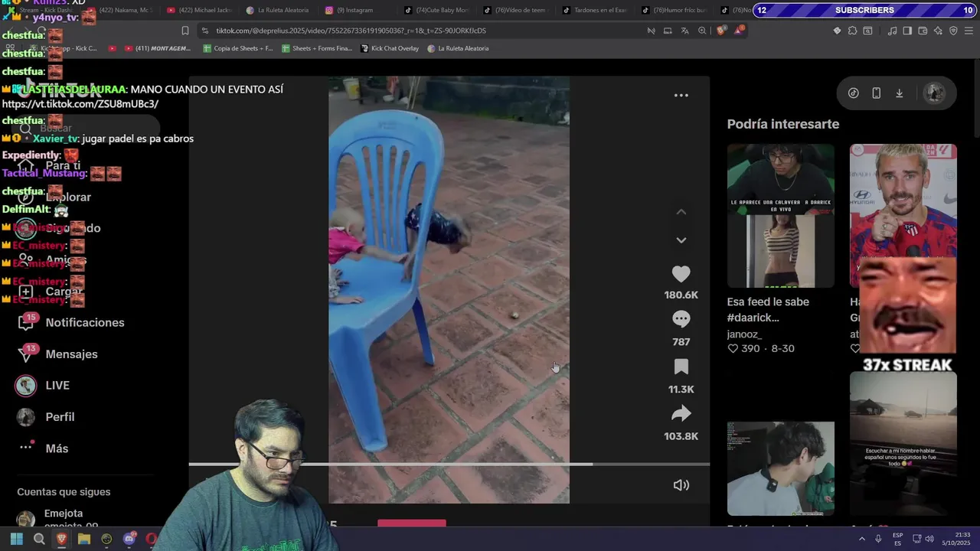
Task: Switch to the 'Vídeo de teem' TikTok tab
Action: pyautogui.click(x=515, y=10)
